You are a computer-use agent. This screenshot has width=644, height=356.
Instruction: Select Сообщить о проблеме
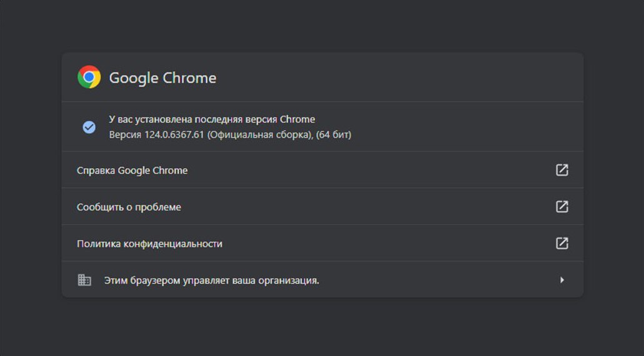(x=129, y=207)
